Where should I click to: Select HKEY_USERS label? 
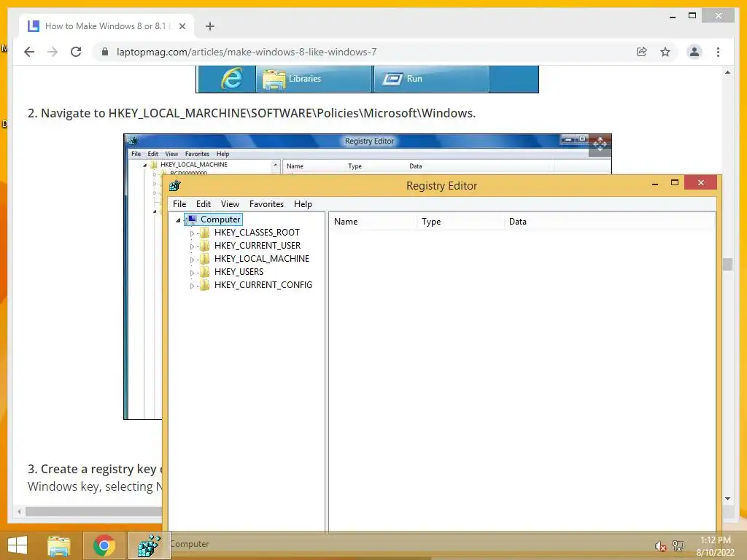tap(239, 272)
